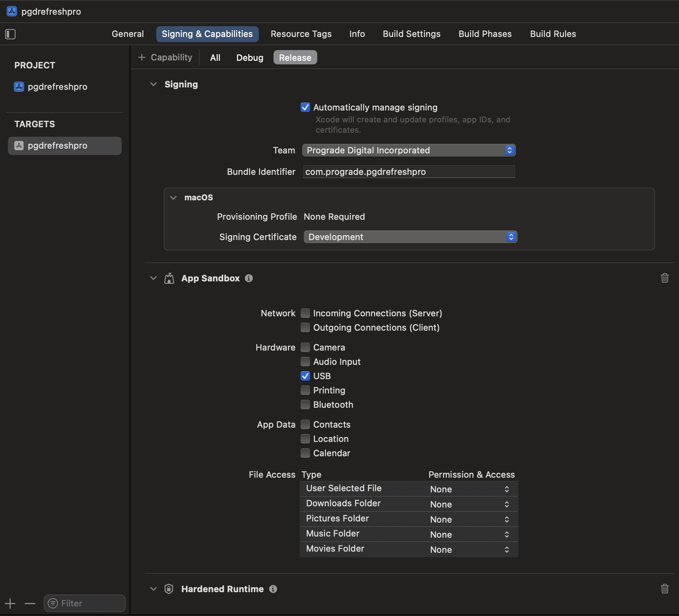The height and width of the screenshot is (616, 679).
Task: Delete the App Sandbox capability with trash icon
Action: coord(665,278)
